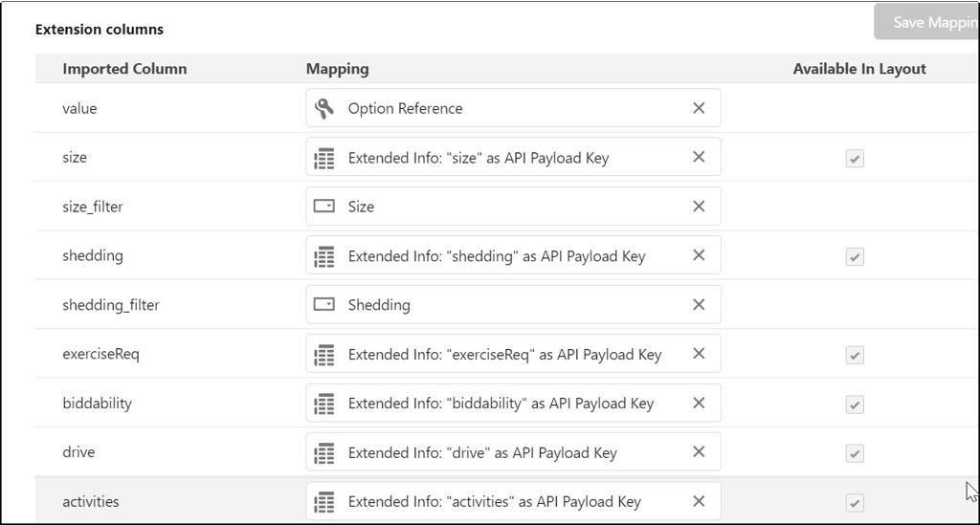Click the dropdown-field icon beside Size mapping
Viewport: 980px width, 525px height.
coord(323,206)
